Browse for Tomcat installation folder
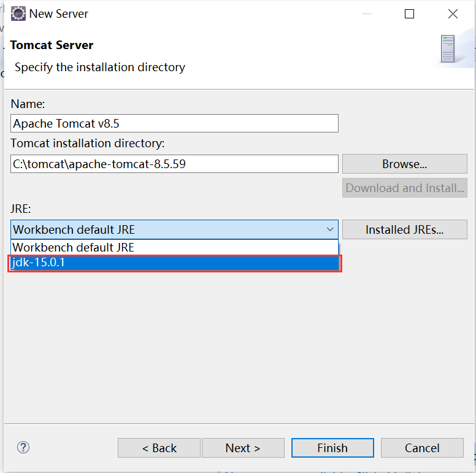The image size is (476, 473). click(404, 164)
